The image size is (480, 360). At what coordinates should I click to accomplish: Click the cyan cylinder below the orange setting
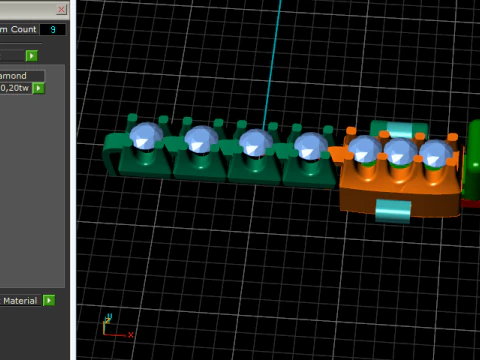pos(393,211)
